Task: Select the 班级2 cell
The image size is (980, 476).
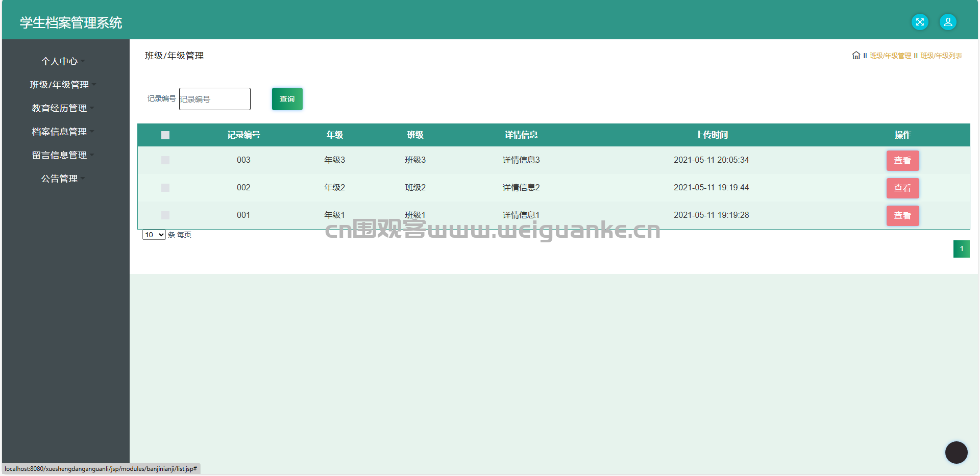Action: pos(415,188)
